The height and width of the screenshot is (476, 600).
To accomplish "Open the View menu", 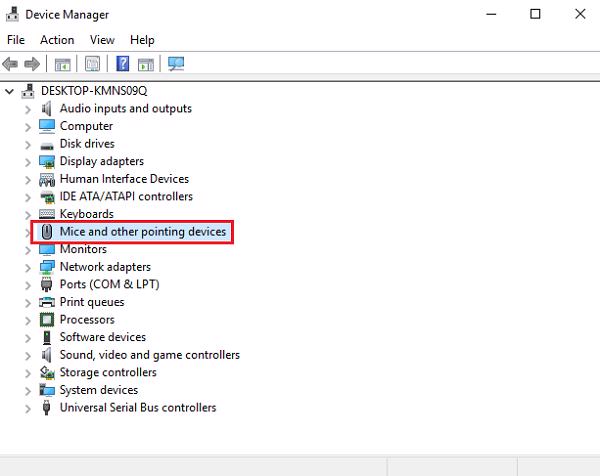I will pos(102,40).
